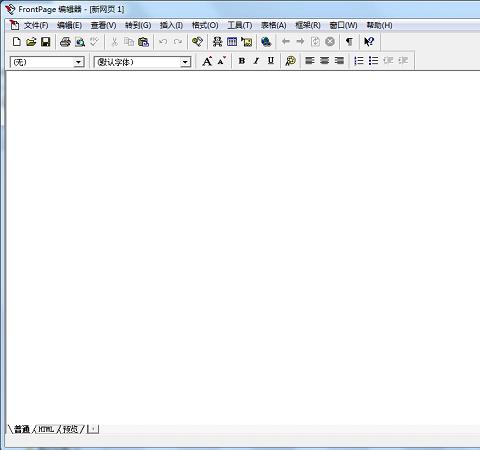
Task: Insert a table using the table icon
Action: point(232,42)
